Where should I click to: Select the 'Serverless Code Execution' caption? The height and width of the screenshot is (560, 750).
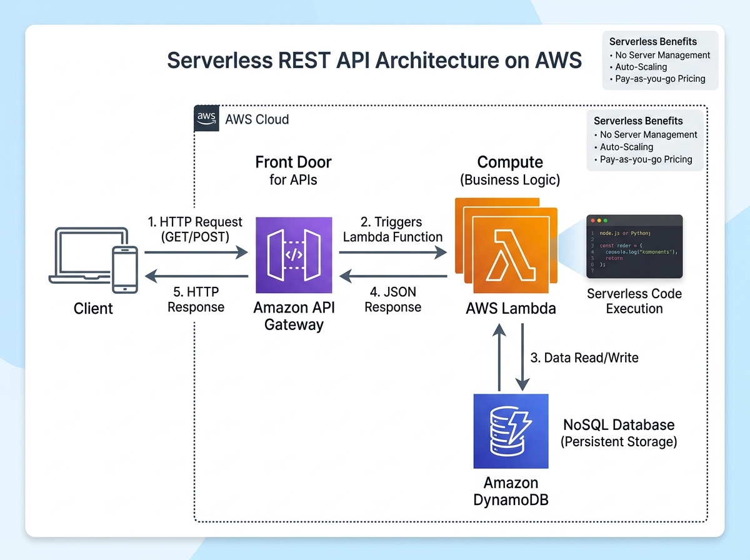[634, 301]
